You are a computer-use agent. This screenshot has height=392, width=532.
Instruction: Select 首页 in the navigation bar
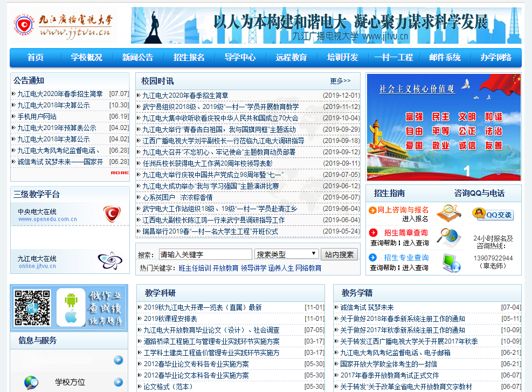pos(34,57)
